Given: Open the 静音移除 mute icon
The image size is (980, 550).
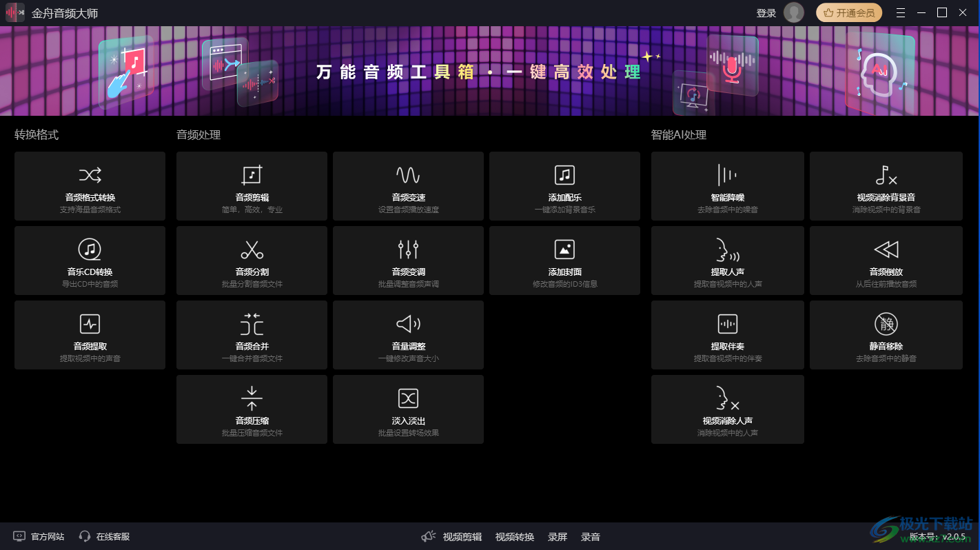Looking at the screenshot, I should tap(886, 323).
